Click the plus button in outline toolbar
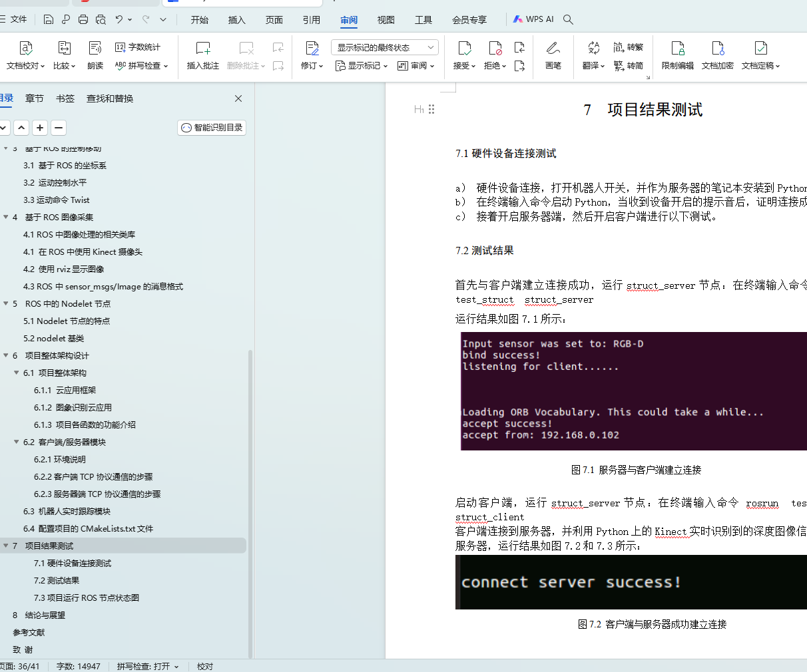The image size is (807, 672). [40, 128]
